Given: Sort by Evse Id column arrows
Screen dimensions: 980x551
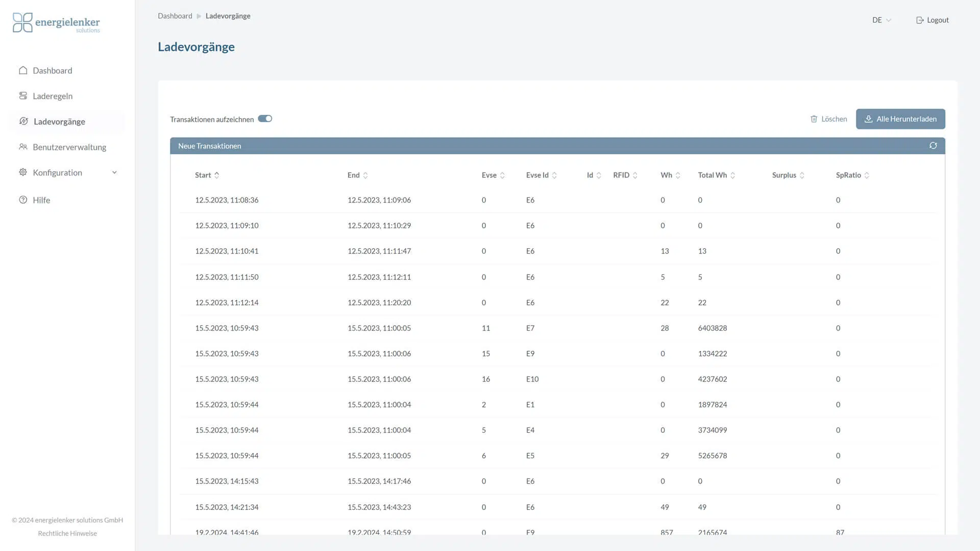Looking at the screenshot, I should 554,175.
